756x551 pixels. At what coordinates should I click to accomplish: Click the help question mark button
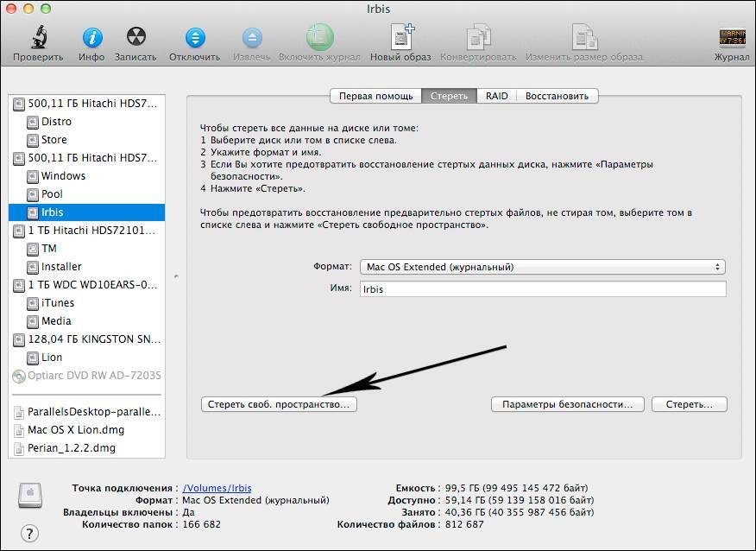[29, 533]
